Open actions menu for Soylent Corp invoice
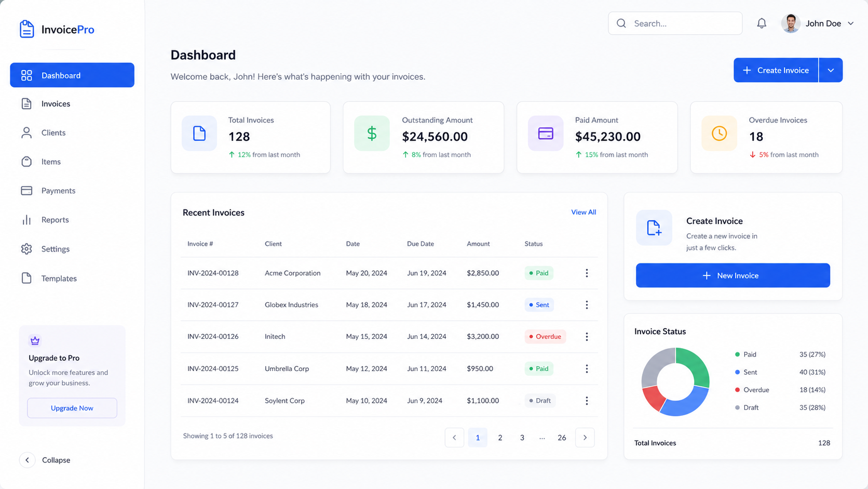Viewport: 868px width, 489px height. pyautogui.click(x=587, y=401)
